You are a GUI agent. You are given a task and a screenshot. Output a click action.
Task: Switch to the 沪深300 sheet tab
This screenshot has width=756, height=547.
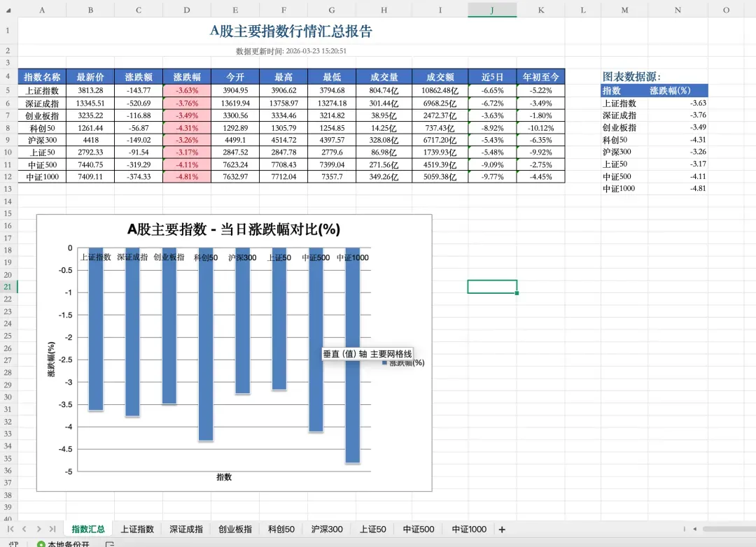327,530
